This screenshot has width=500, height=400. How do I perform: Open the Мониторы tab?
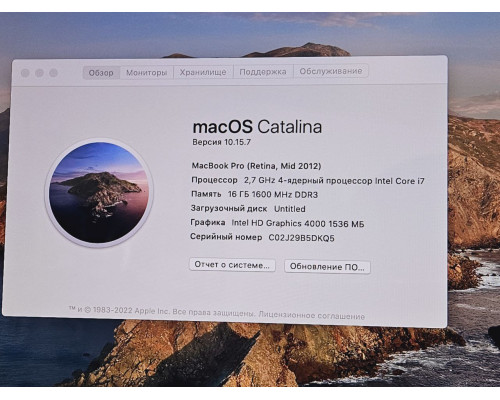click(147, 73)
